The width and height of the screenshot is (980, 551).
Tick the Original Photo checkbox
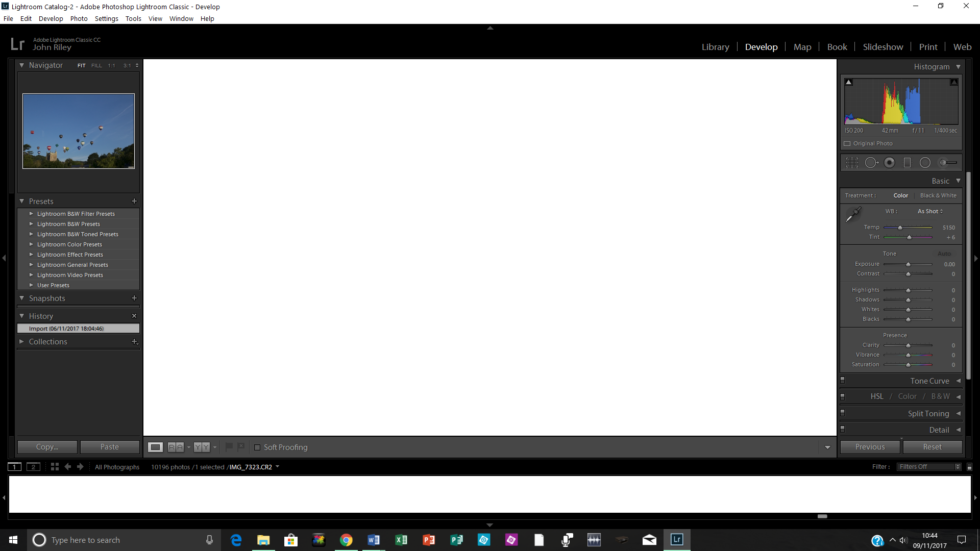tap(847, 144)
